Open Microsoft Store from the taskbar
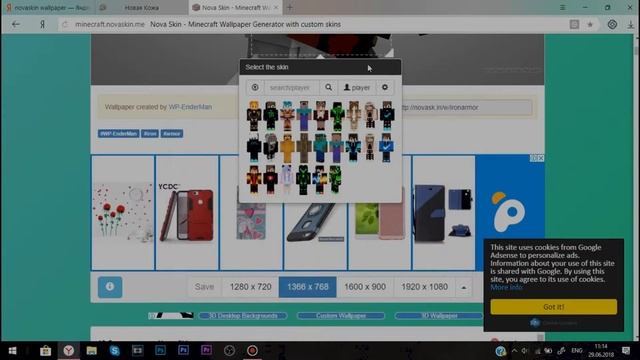The height and width of the screenshot is (360, 640). click(x=45, y=350)
